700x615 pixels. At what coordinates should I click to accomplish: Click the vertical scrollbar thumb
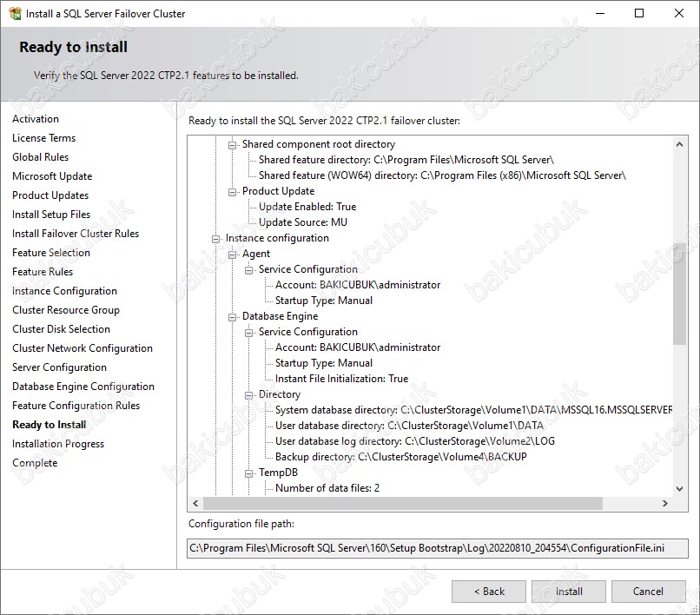click(679, 294)
